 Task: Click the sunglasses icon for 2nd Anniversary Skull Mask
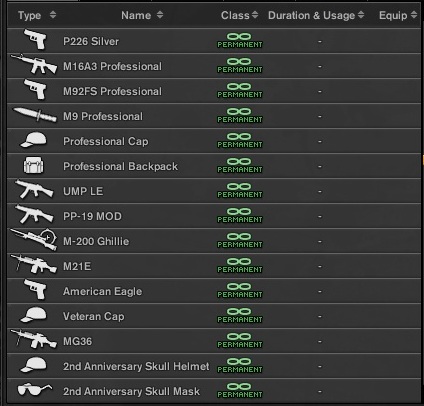point(35,390)
